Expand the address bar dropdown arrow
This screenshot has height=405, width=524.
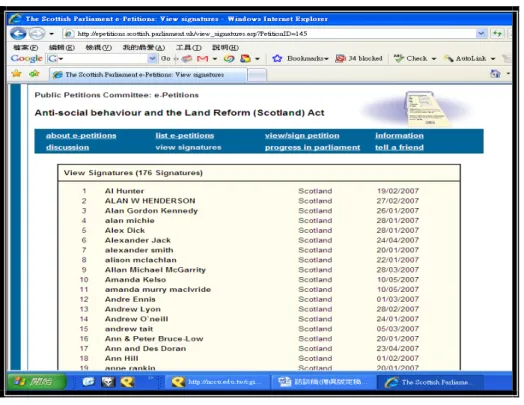point(481,33)
